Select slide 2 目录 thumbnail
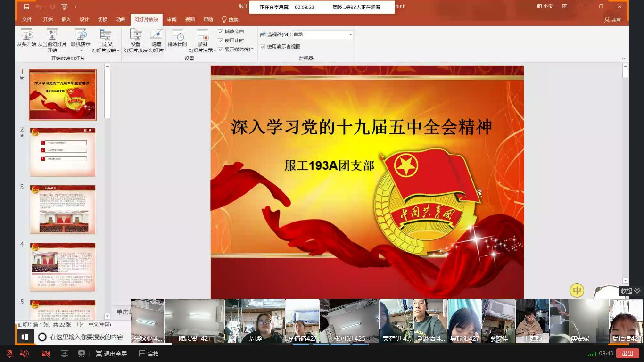644x362 pixels. [x=63, y=152]
